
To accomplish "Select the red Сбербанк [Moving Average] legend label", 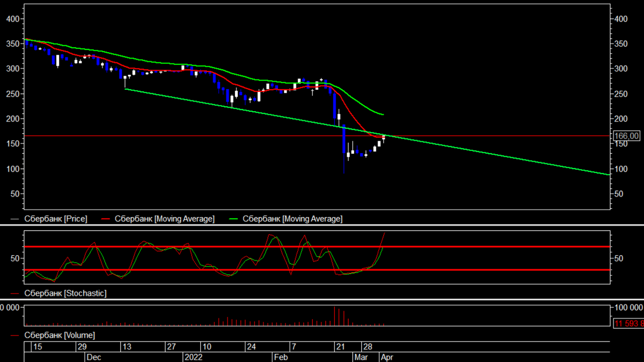I will (x=165, y=219).
